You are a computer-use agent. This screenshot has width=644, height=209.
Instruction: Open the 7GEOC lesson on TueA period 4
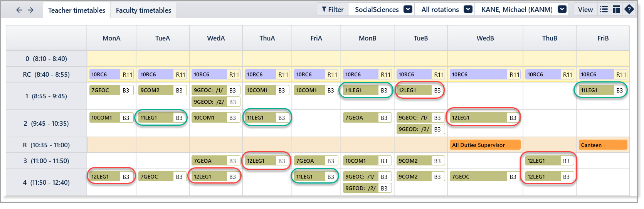(x=163, y=177)
